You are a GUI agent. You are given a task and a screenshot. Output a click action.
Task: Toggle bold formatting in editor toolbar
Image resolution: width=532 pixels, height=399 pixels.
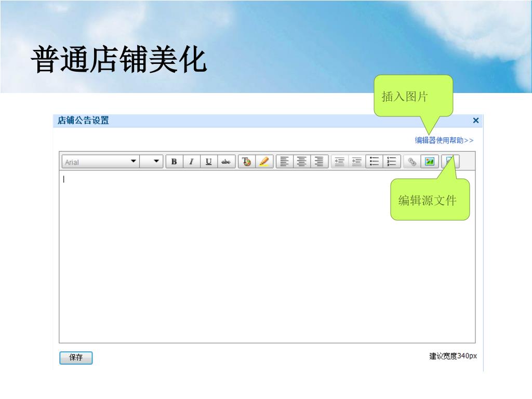(x=175, y=162)
